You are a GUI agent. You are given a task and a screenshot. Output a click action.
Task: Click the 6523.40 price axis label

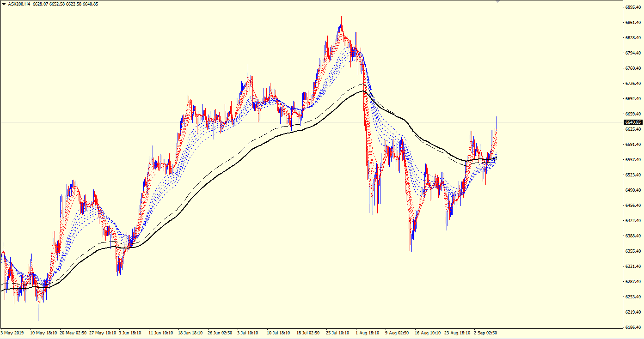coord(632,175)
